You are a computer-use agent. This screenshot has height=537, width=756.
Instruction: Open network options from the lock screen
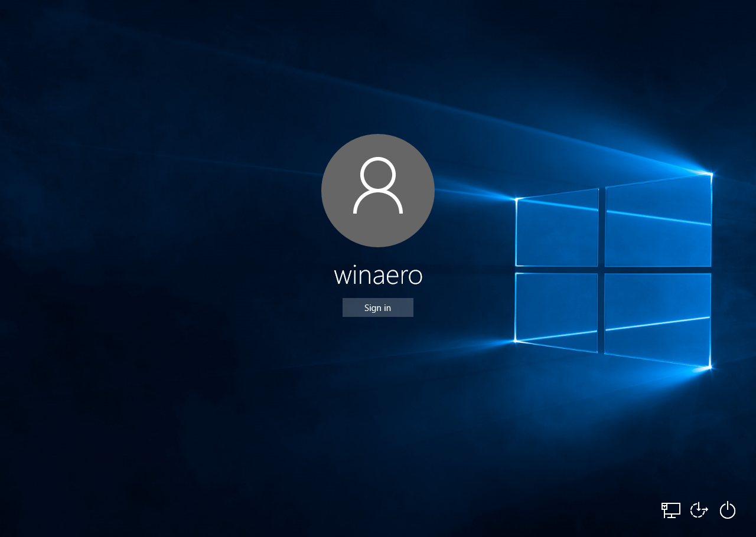(x=670, y=510)
